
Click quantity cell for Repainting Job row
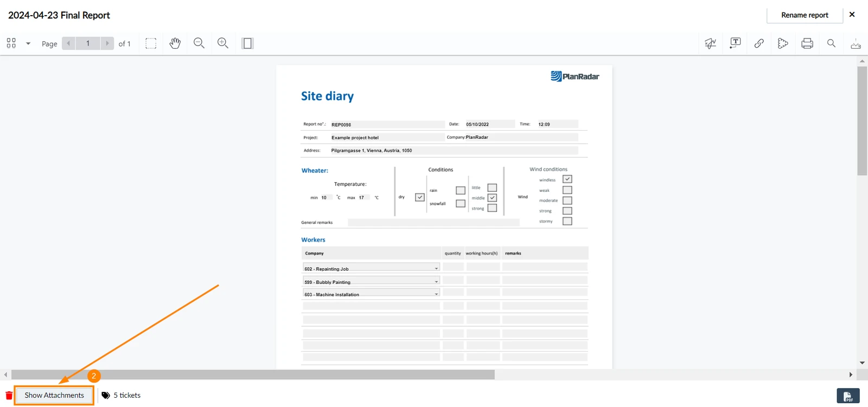(x=453, y=267)
